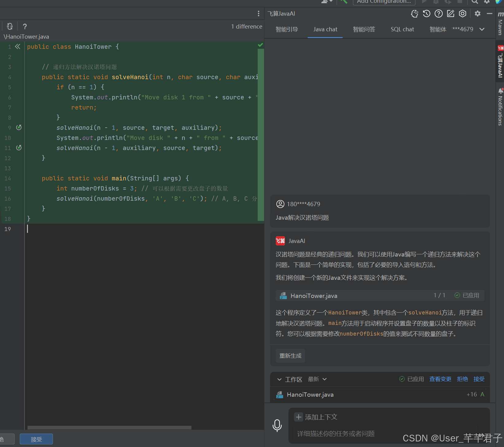Click the recursive call gutter icon on line 9
Viewport: 504px width, 447px height.
pos(19,127)
